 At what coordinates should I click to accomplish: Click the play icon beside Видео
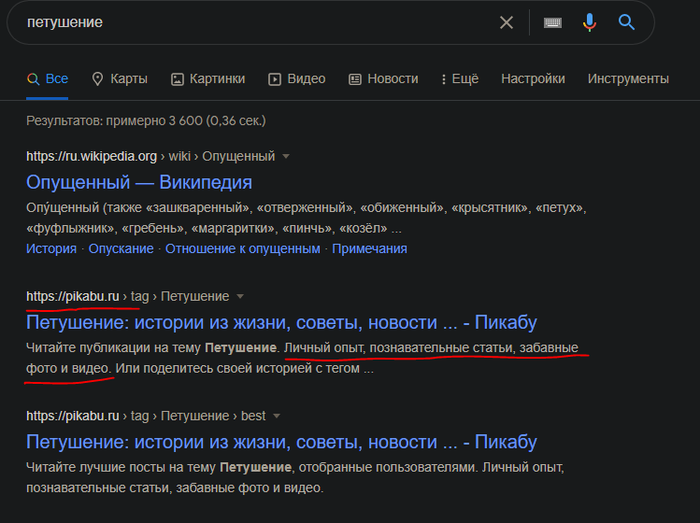(x=274, y=79)
